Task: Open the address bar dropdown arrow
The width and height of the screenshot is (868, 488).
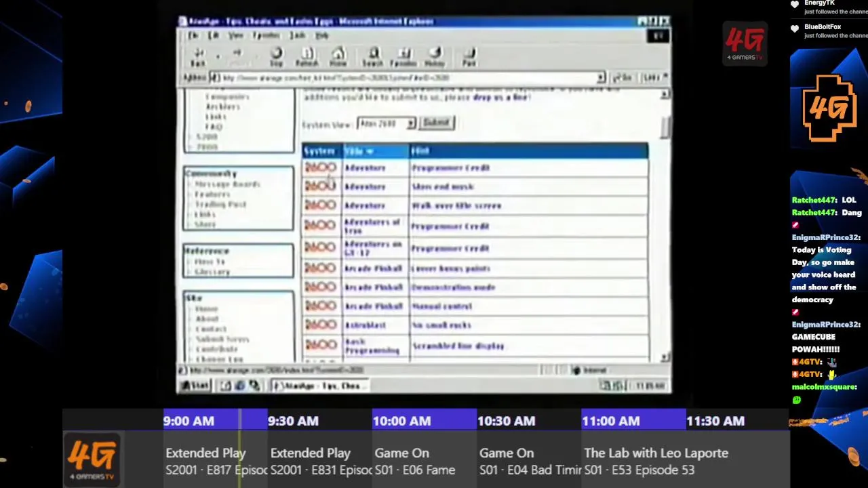Action: [601, 78]
